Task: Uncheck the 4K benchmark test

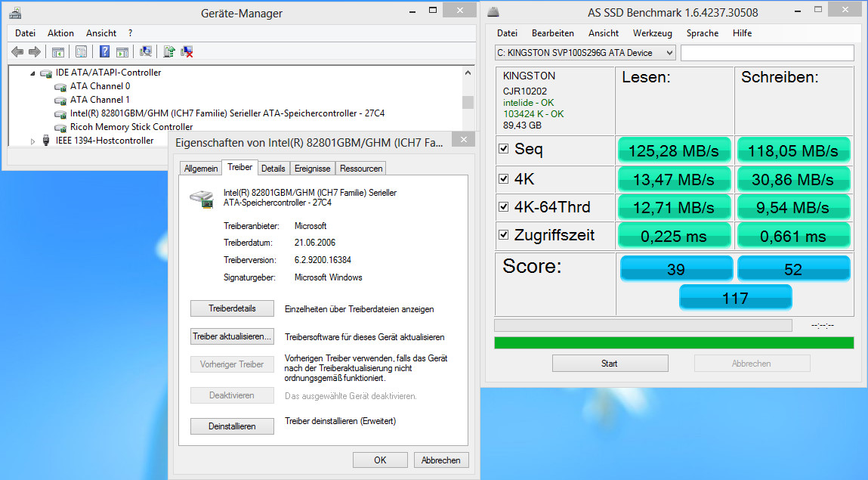Action: 503,178
